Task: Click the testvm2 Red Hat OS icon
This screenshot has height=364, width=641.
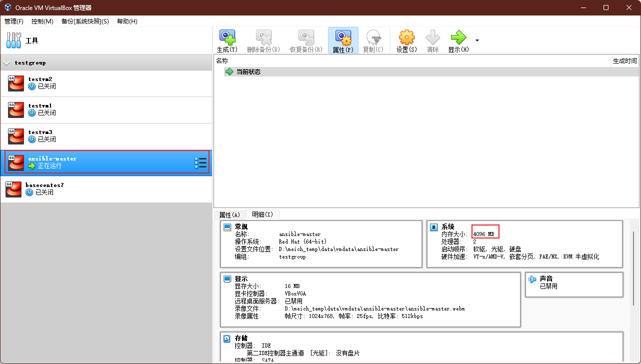Action: coord(16,83)
